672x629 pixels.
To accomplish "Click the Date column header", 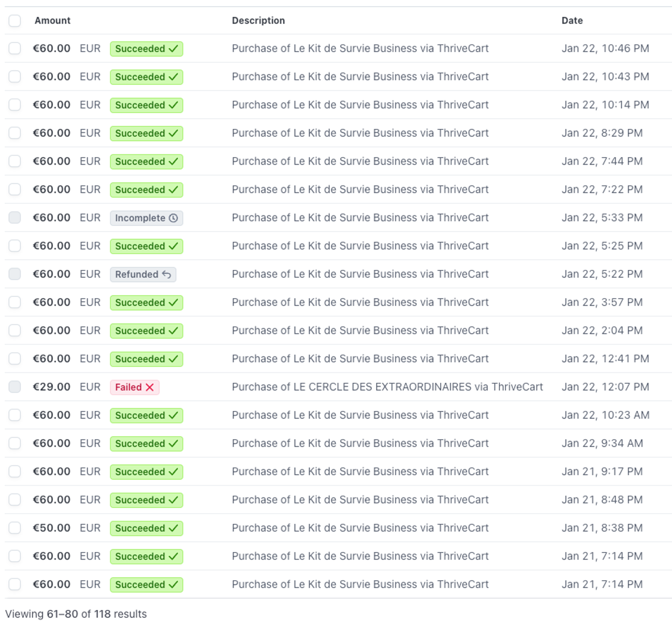I will pyautogui.click(x=572, y=20).
